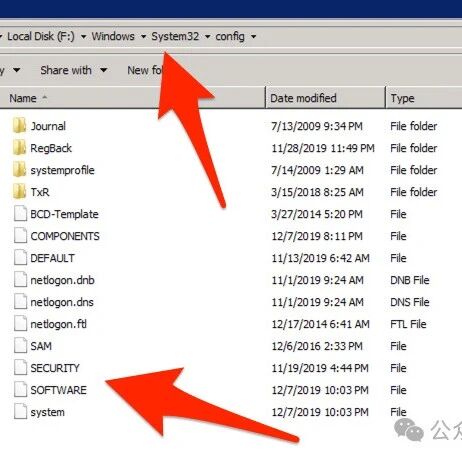
Task: Open the RegBack folder icon
Action: pos(20,148)
